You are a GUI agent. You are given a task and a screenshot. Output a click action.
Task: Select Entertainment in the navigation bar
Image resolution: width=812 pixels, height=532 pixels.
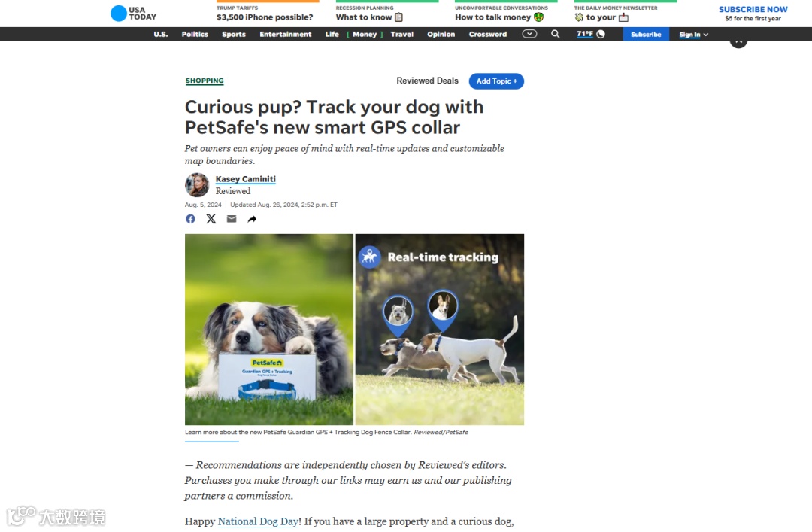tap(286, 34)
